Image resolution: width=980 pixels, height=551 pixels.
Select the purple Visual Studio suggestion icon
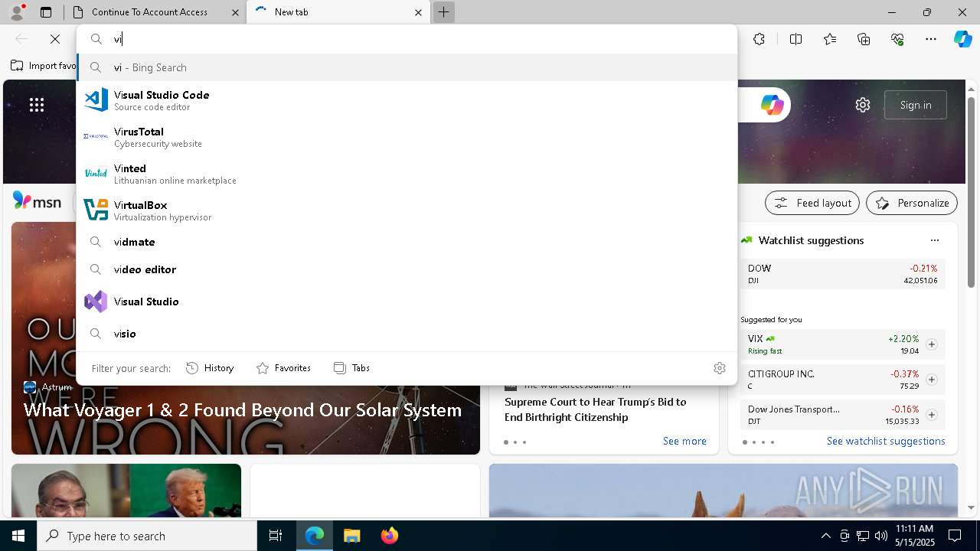point(96,302)
